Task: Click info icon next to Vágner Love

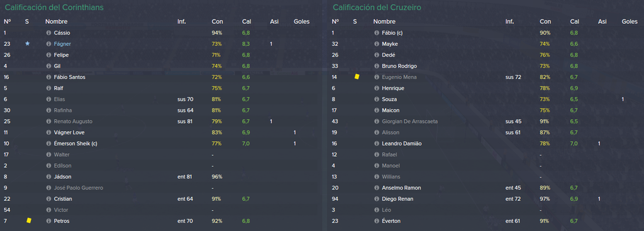Action: tap(48, 132)
